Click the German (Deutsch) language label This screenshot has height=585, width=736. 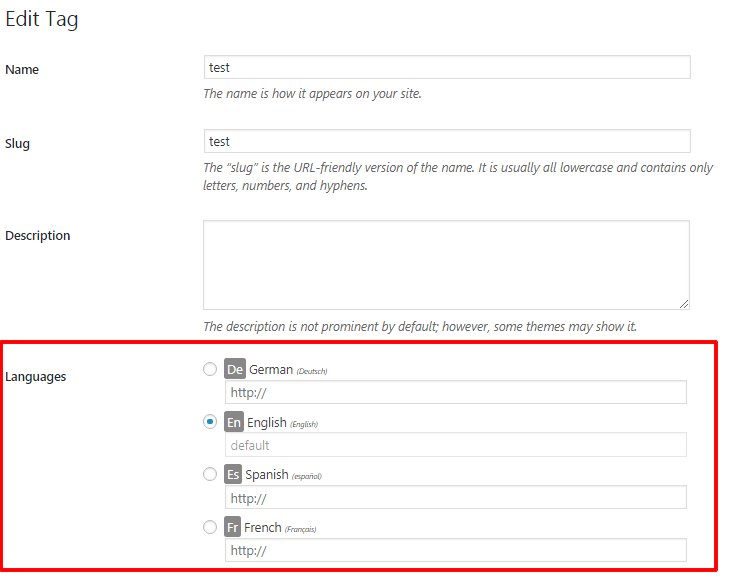(287, 370)
